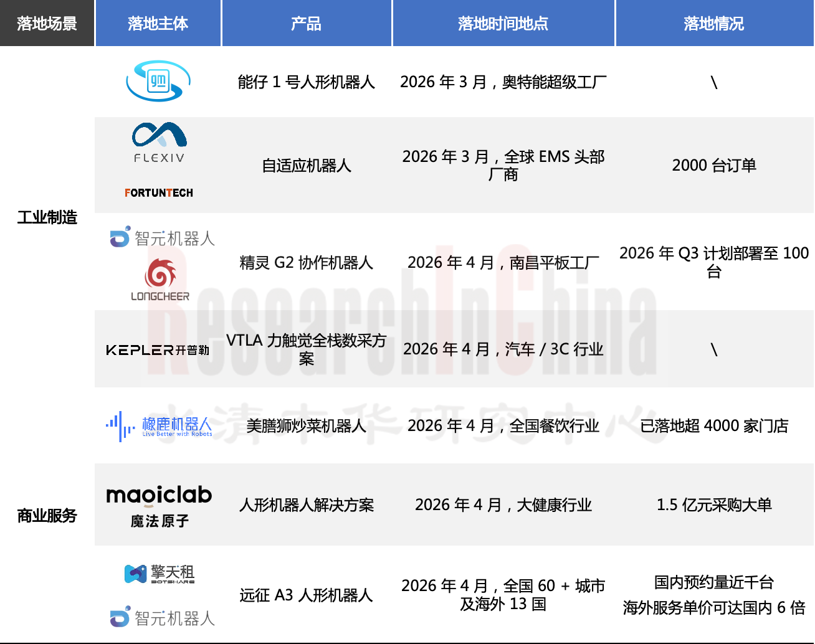Select the 落地时间地点 column header

[503, 23]
